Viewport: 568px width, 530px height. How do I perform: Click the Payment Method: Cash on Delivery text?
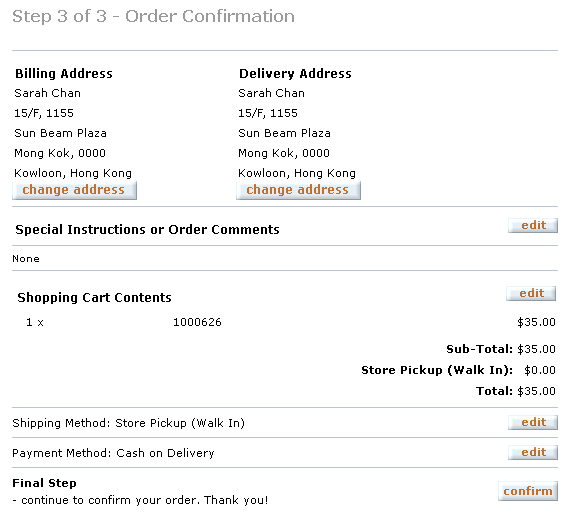pyautogui.click(x=113, y=453)
